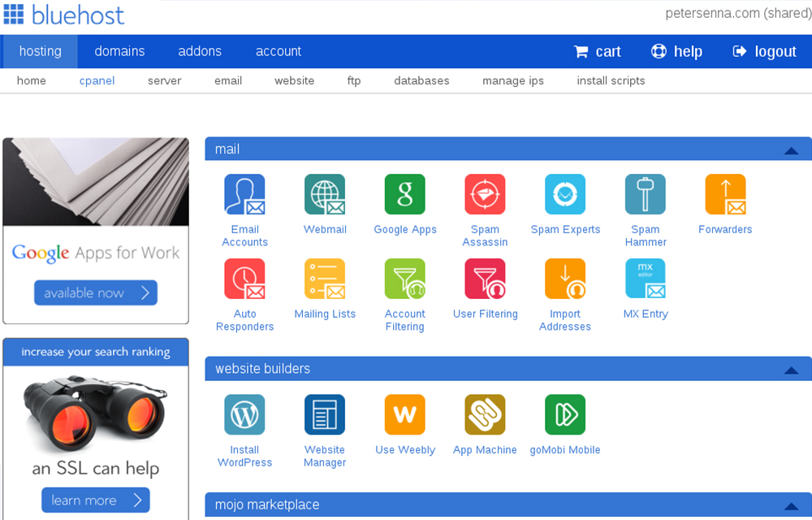
Task: Click the Use Weebly icon
Action: (405, 415)
